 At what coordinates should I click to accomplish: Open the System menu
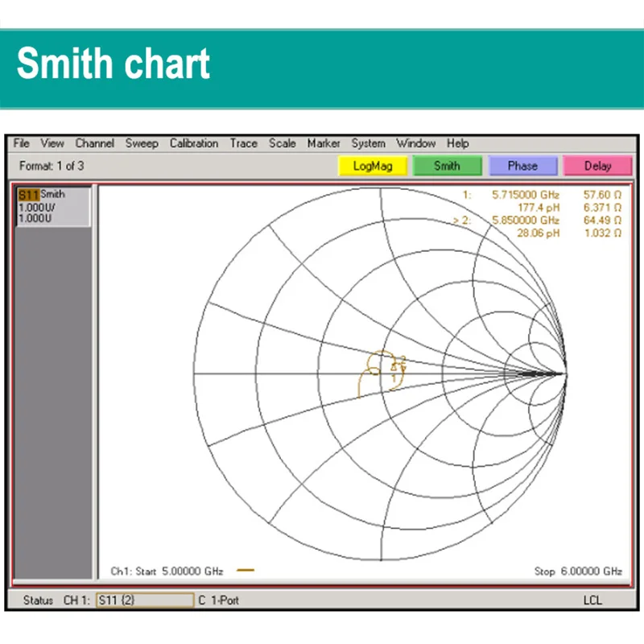coord(369,143)
